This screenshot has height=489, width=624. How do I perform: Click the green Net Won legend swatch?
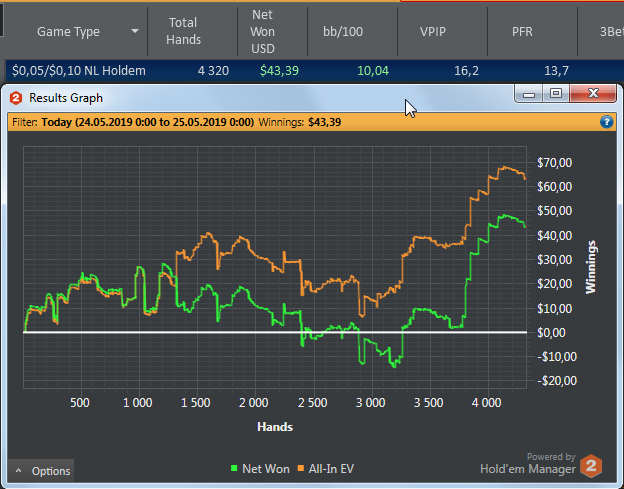(234, 468)
